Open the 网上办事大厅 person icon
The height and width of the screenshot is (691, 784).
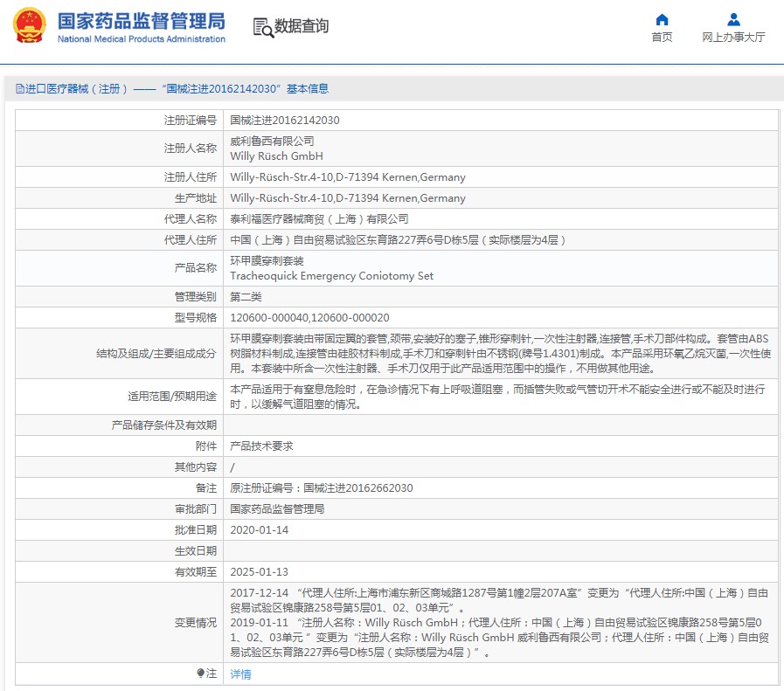[x=733, y=19]
